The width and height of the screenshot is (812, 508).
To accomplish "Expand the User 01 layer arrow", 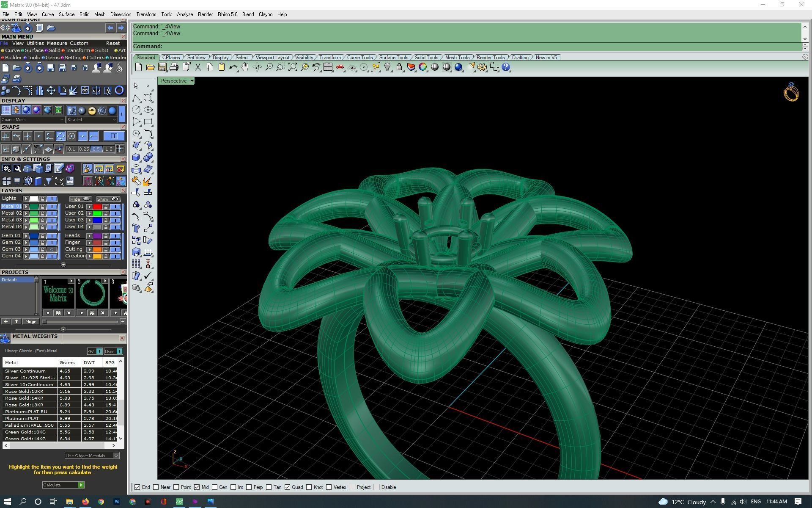I will pos(89,207).
